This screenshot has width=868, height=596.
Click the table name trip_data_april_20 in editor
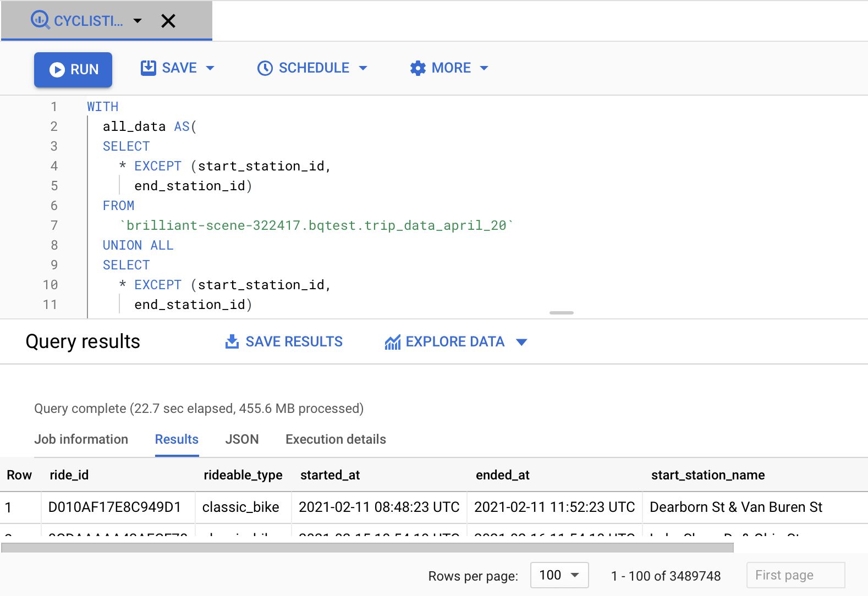pos(436,225)
